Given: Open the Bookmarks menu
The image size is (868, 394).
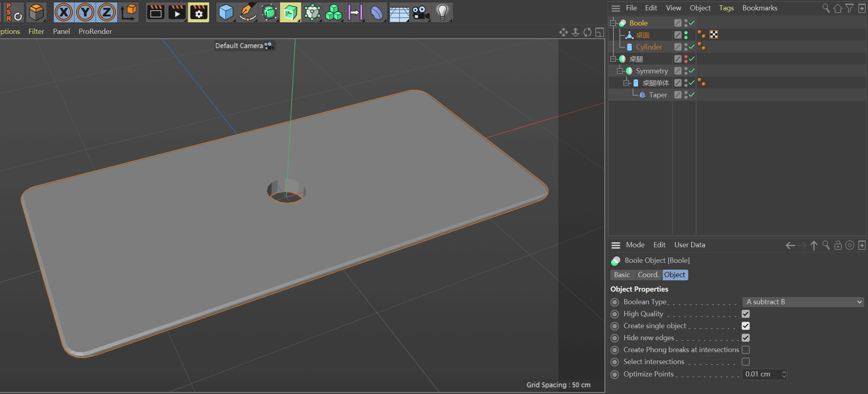Looking at the screenshot, I should pos(760,8).
